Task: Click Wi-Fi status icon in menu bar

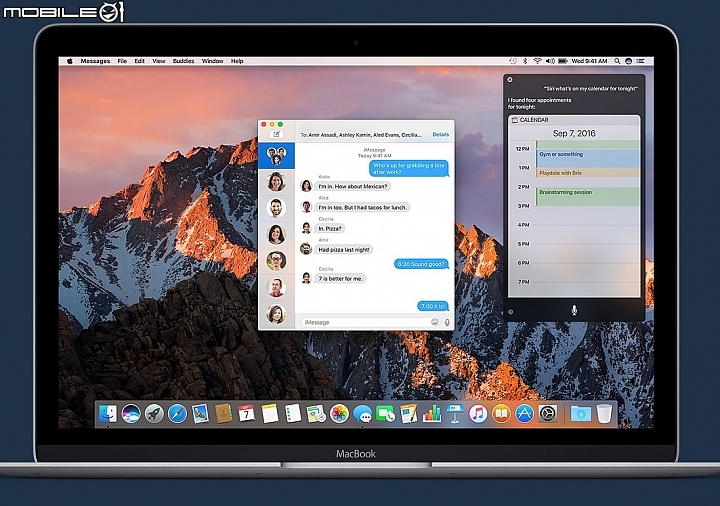Action: coord(537,61)
